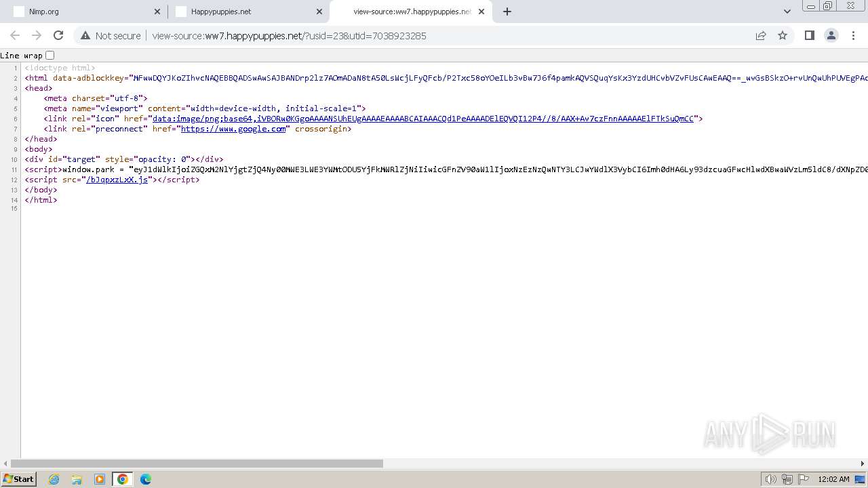Open Windows Media Player from taskbar
Viewport: 868px width, 488px height.
coord(100,479)
